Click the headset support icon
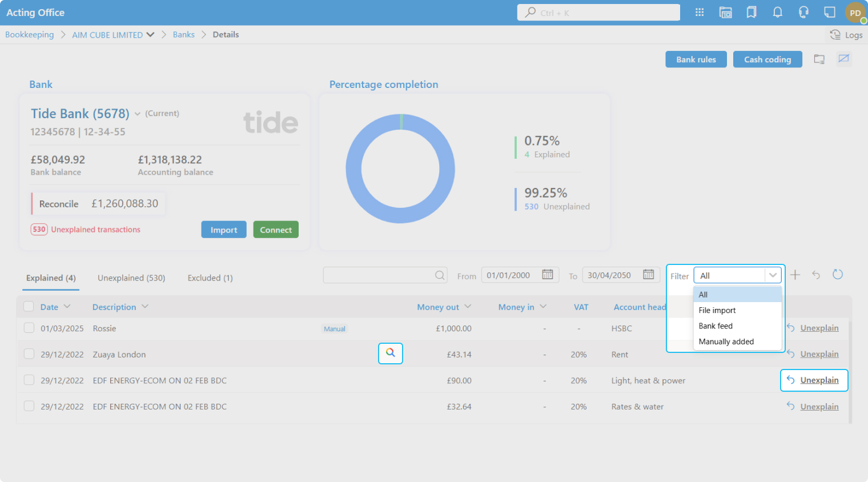The width and height of the screenshot is (868, 482). (x=803, y=13)
